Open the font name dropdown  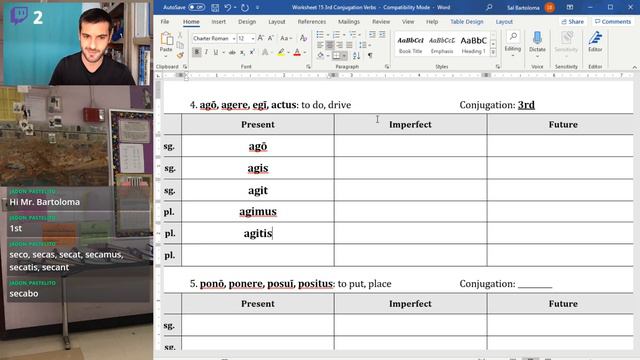[x=234, y=38]
